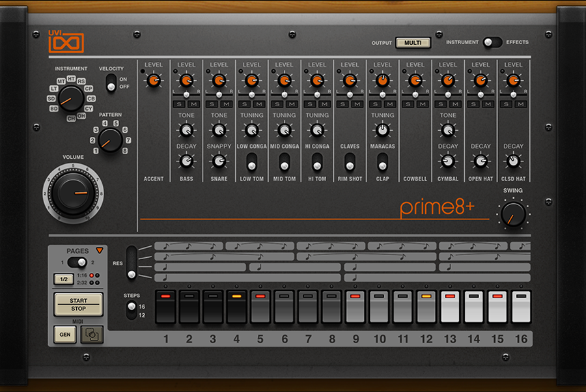
Task: Mute the Mid Tom channel
Action: pos(292,104)
